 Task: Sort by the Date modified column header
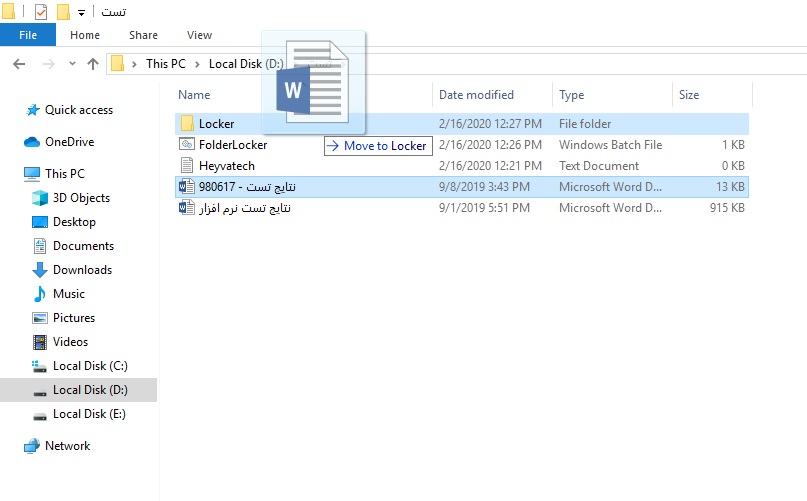[476, 95]
